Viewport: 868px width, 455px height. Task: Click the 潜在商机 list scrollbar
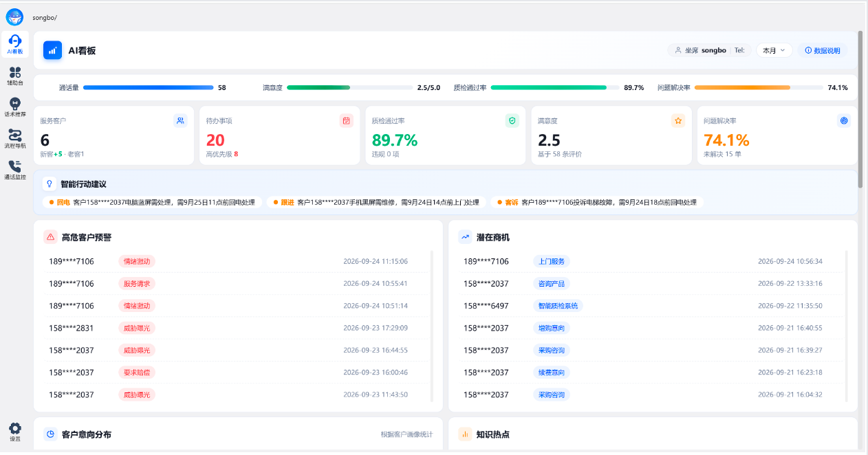tap(847, 326)
